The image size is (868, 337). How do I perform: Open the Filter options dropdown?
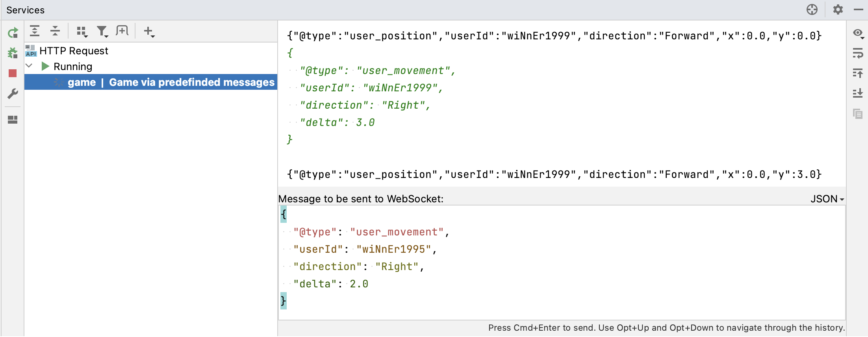(102, 31)
